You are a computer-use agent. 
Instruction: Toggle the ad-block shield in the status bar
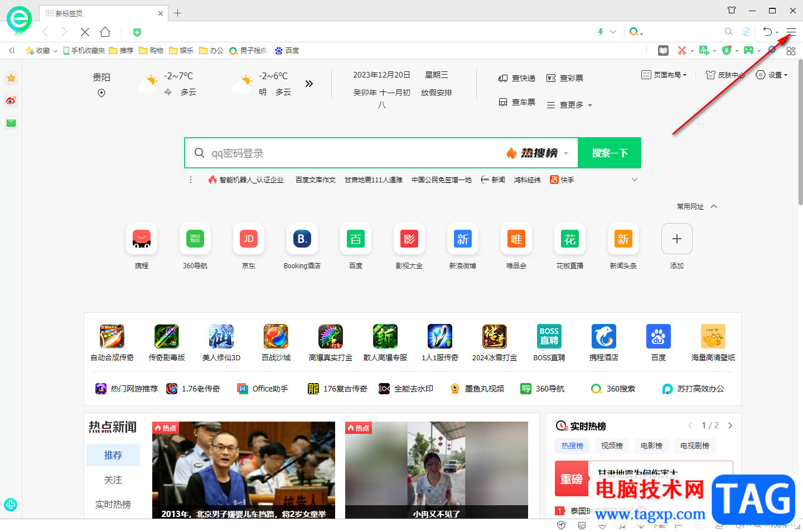(x=561, y=526)
